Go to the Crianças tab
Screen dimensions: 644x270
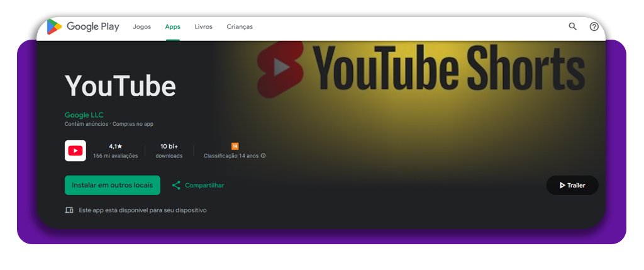[x=240, y=26]
